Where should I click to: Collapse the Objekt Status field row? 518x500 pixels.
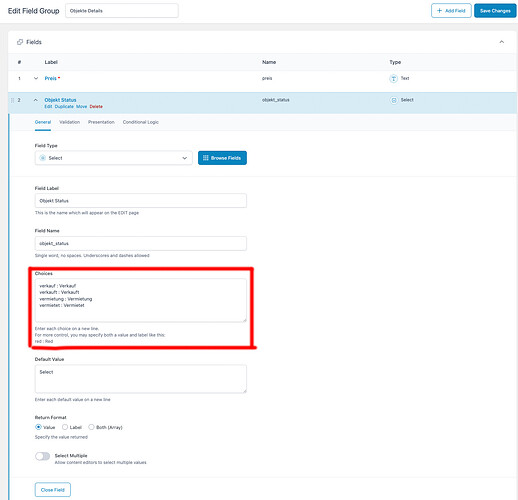click(x=36, y=100)
